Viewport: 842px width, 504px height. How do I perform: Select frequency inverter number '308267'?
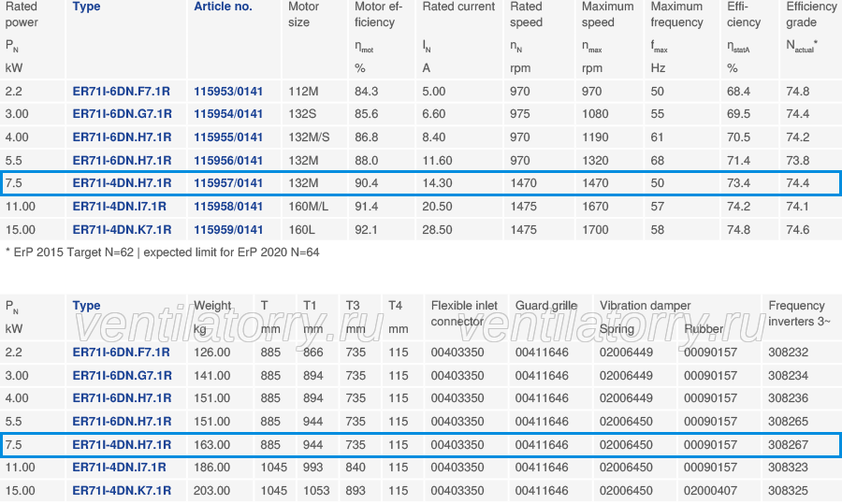789,444
